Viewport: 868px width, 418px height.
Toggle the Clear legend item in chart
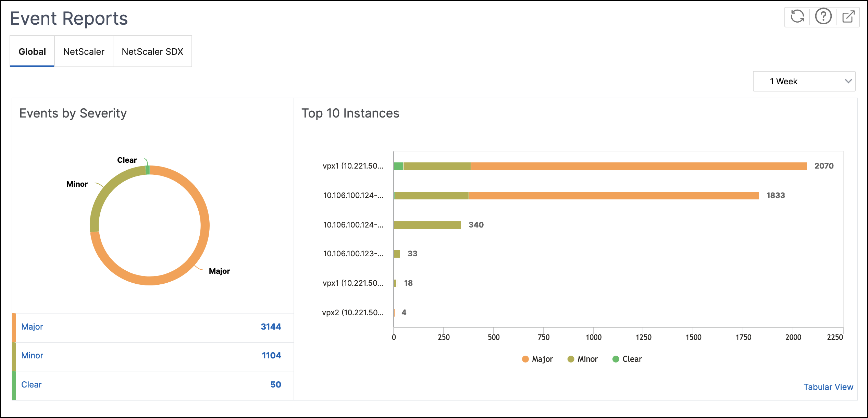pos(627,359)
